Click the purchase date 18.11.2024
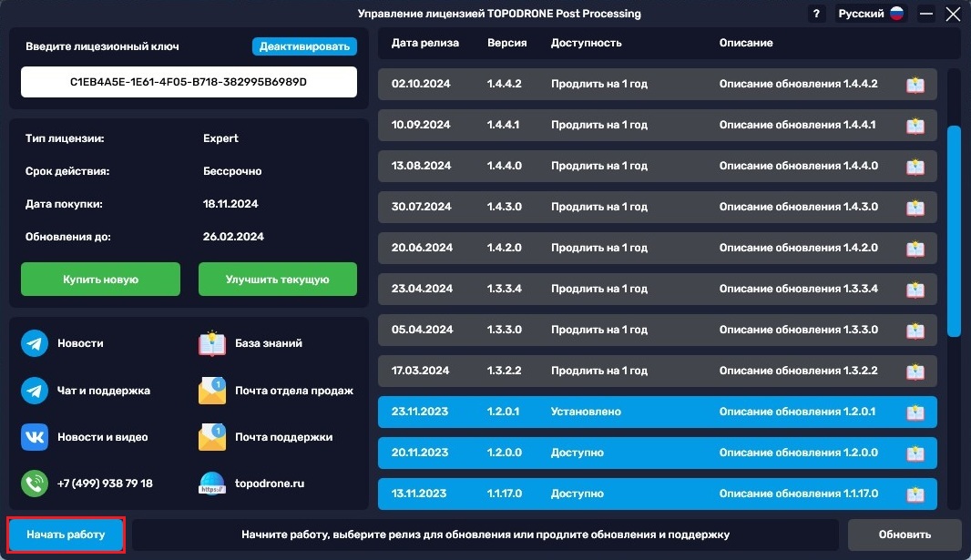Image resolution: width=971 pixels, height=560 pixels. 230,204
